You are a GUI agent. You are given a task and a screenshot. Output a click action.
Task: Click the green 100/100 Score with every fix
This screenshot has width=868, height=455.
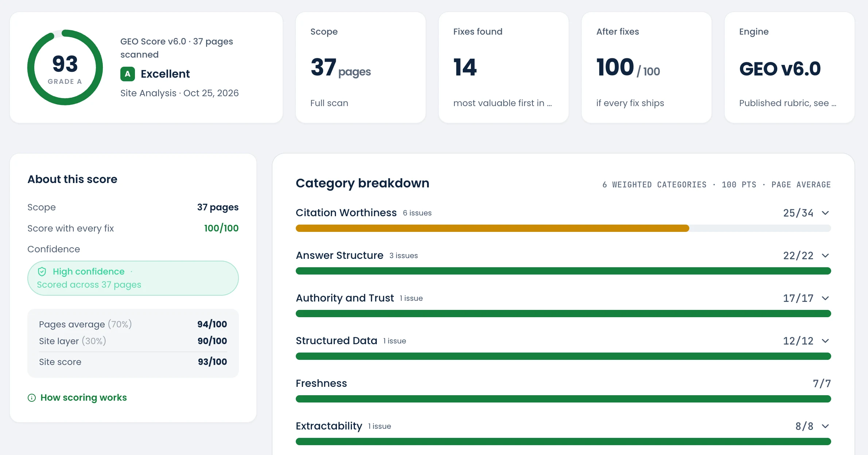click(221, 228)
